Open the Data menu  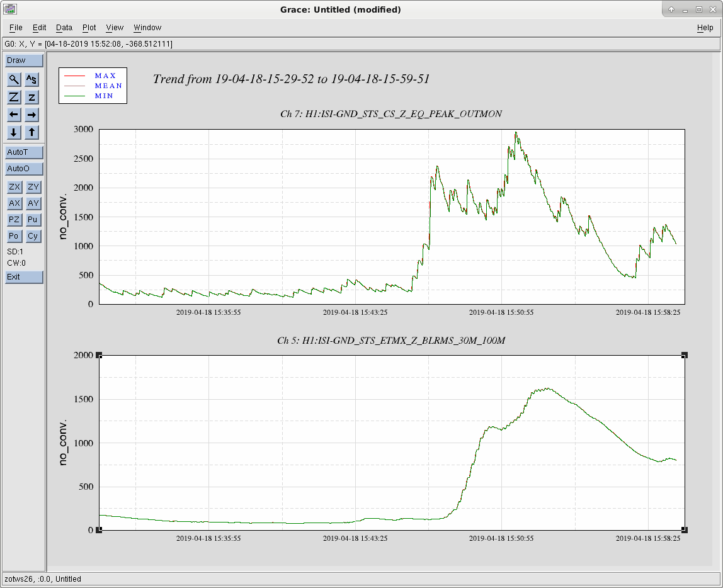click(x=64, y=28)
